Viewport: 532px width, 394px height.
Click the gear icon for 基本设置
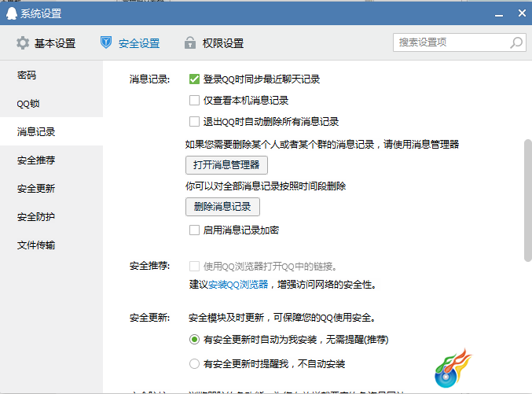coord(23,43)
